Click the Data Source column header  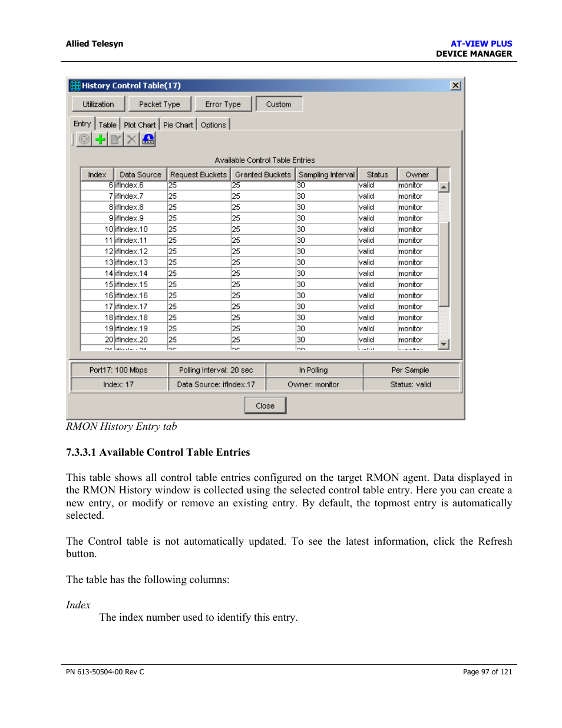tap(140, 174)
